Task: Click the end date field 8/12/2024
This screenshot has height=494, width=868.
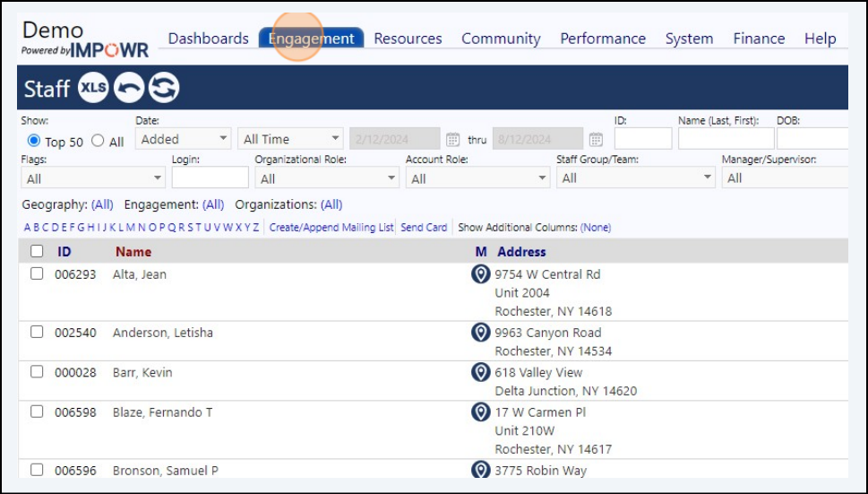Action: [538, 139]
